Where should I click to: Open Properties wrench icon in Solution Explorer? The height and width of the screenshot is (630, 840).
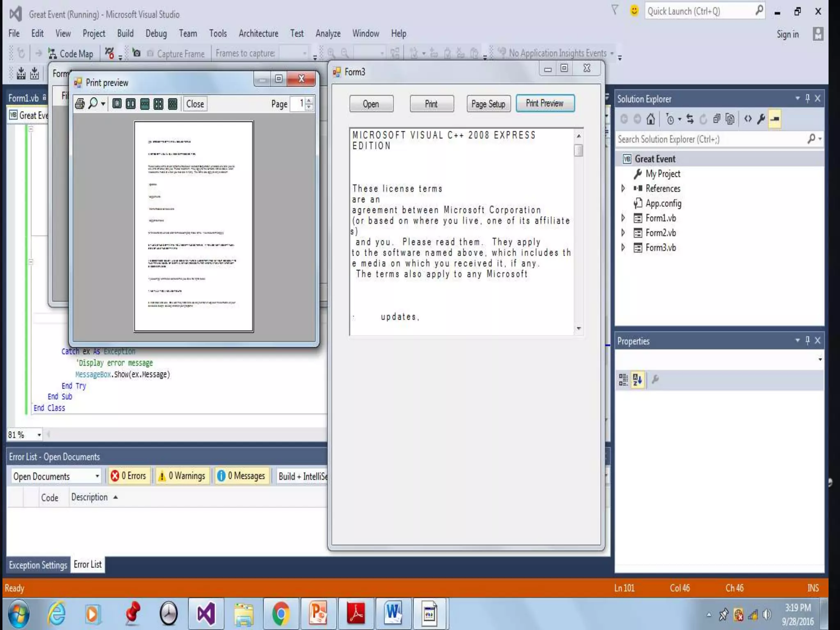pyautogui.click(x=761, y=119)
